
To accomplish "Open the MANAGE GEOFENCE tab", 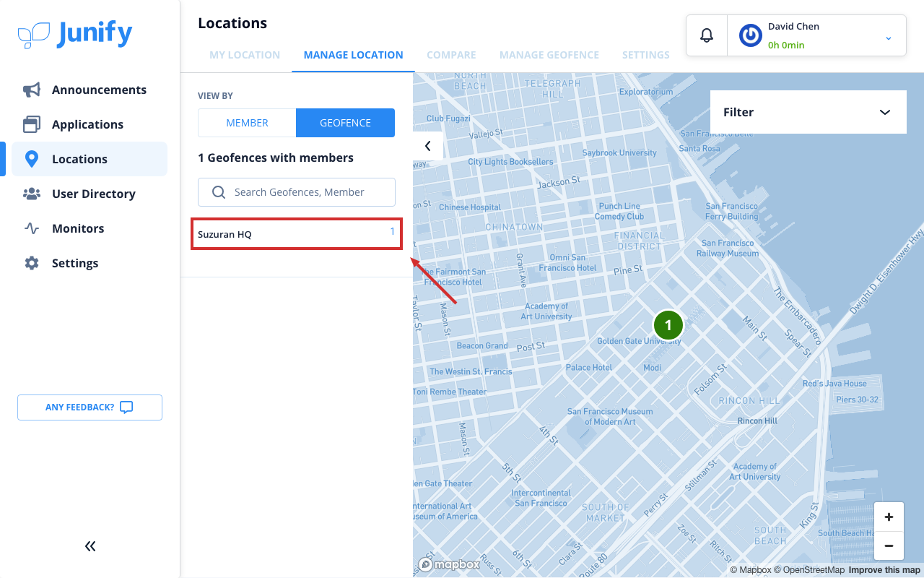I will [549, 55].
